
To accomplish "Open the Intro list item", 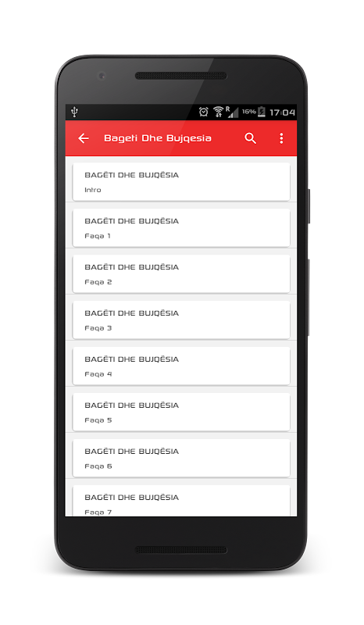I will coord(181,182).
